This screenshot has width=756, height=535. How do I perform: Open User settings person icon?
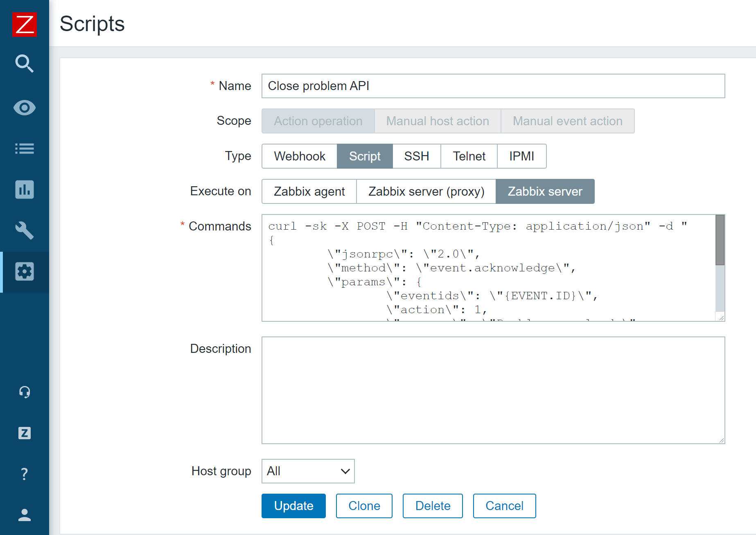25,515
